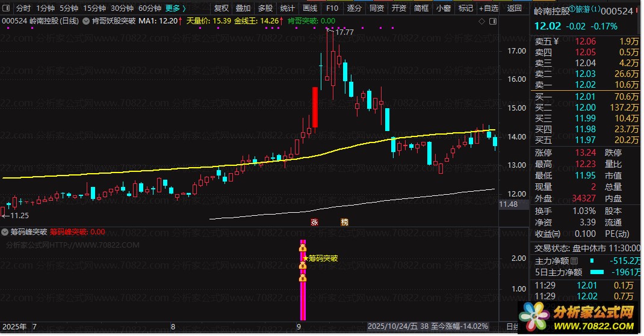Screen dimensions: 644x336
Task: Select the 卖三 price 12.04
Action: (585, 63)
